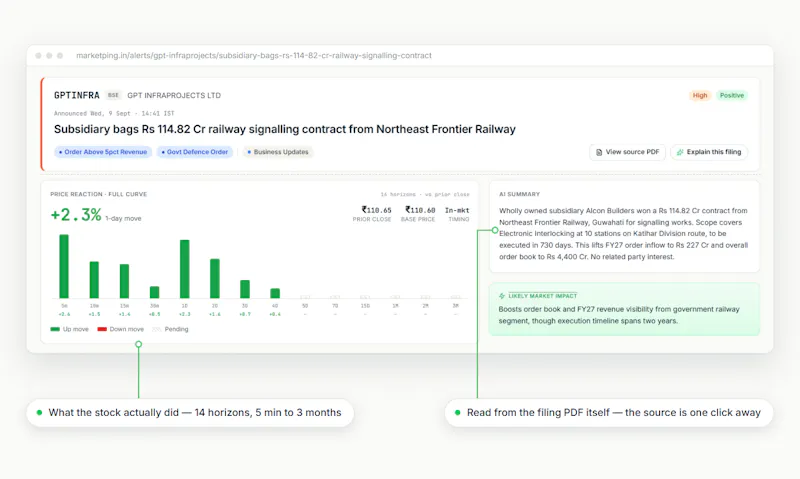Click the 15m horizon bar in chart
800x479 pixels.
pyautogui.click(x=124, y=281)
